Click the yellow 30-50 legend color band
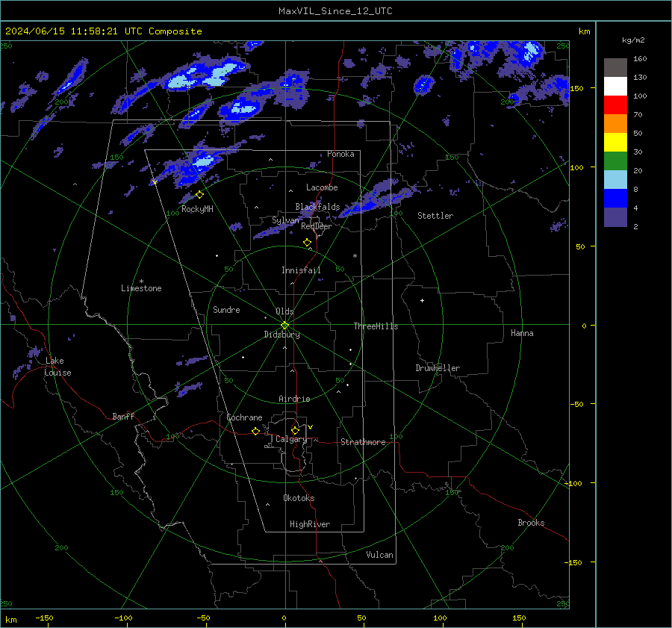The width and height of the screenshot is (672, 628). [615, 143]
